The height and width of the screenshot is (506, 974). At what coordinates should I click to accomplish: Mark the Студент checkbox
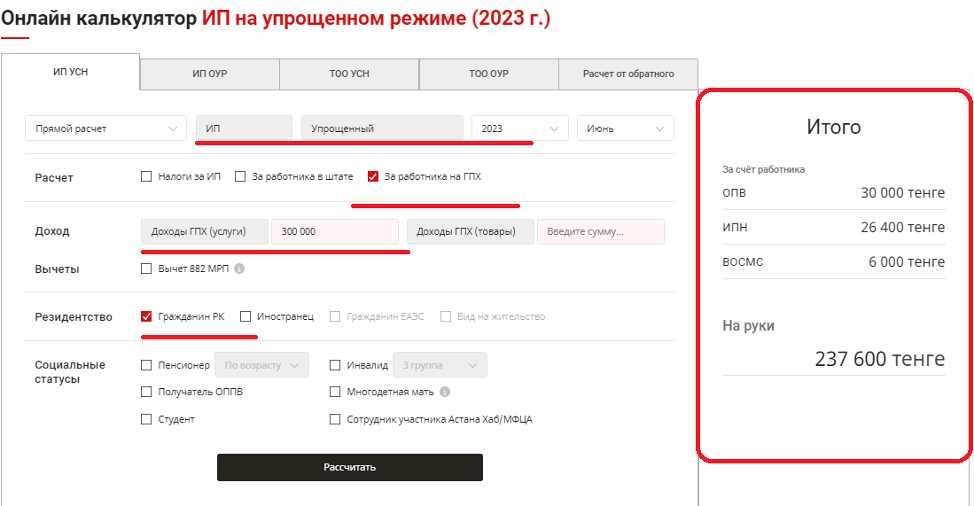coord(147,419)
